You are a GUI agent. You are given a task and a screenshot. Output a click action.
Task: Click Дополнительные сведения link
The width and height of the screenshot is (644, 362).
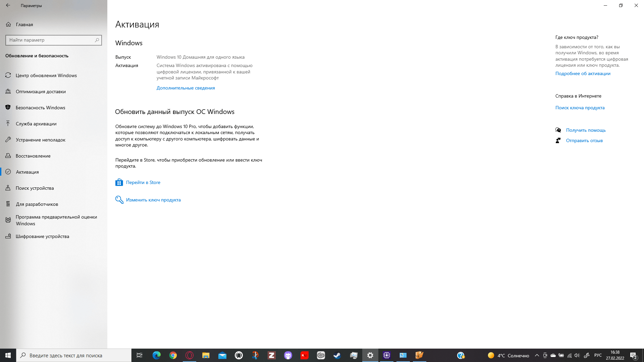(185, 87)
